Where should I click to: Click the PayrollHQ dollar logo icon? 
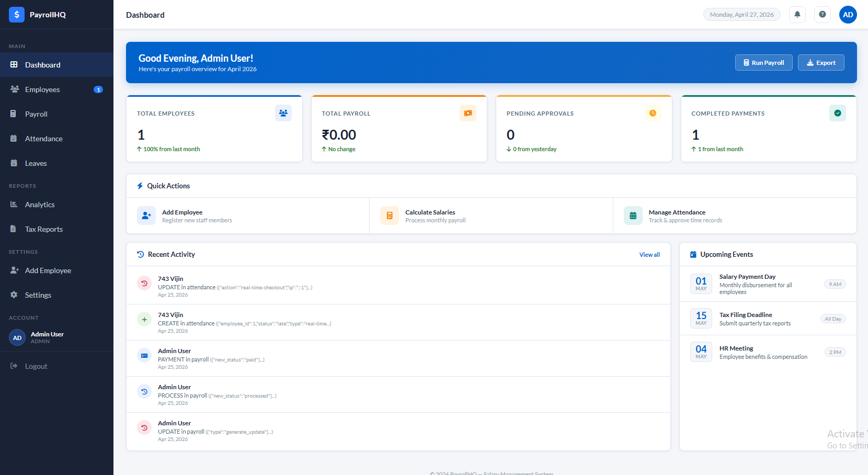tap(17, 15)
